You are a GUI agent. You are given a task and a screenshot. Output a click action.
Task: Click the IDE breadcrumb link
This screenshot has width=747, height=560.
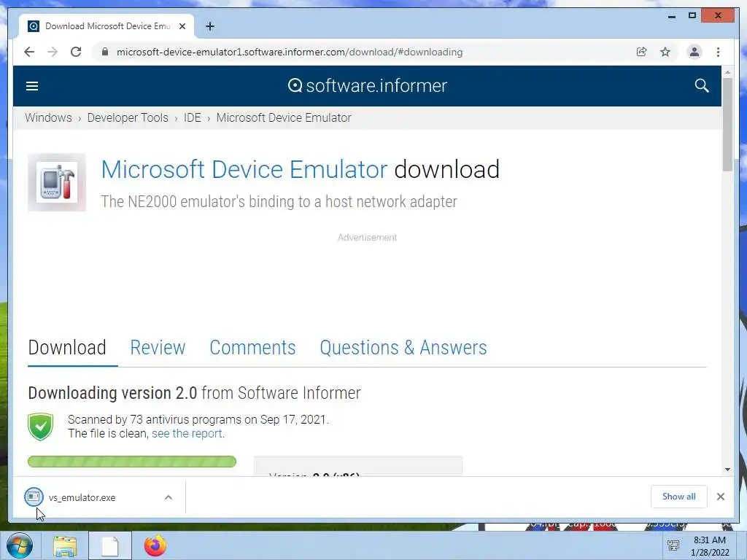click(x=193, y=117)
